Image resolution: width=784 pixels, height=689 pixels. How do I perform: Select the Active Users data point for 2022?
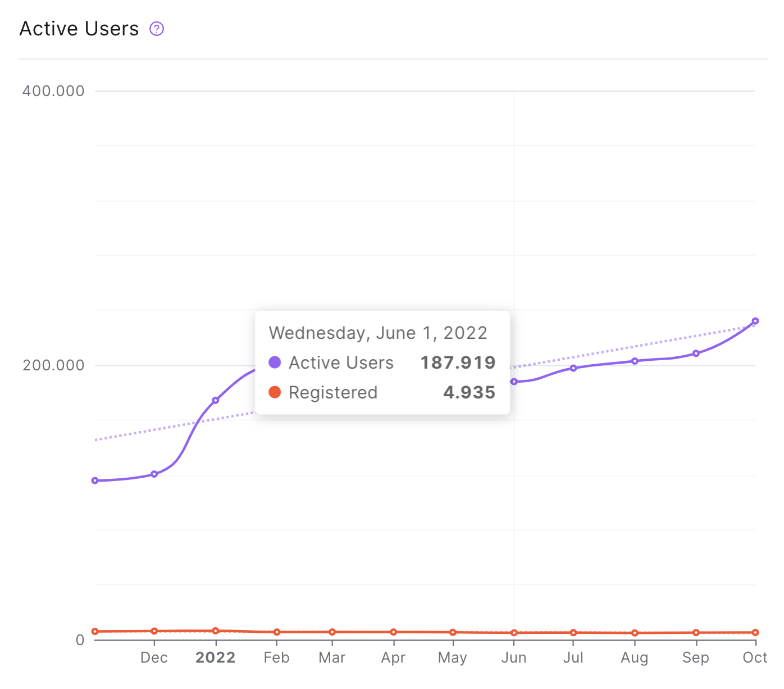[x=216, y=400]
